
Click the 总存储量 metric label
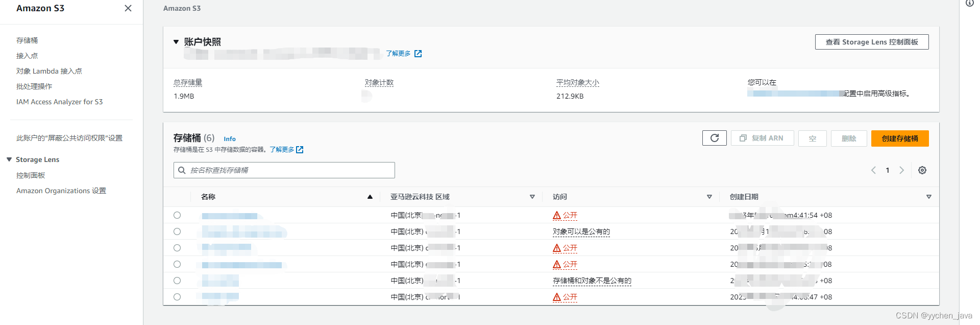click(x=188, y=82)
